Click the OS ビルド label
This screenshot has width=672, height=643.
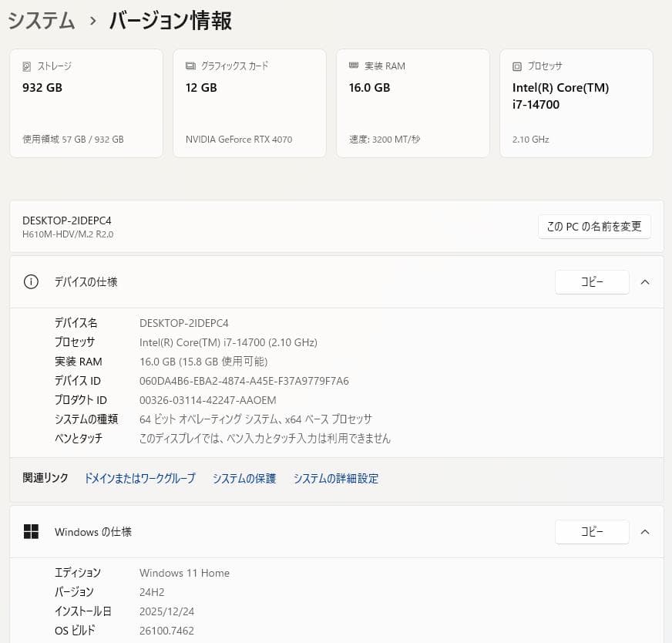(x=75, y=631)
